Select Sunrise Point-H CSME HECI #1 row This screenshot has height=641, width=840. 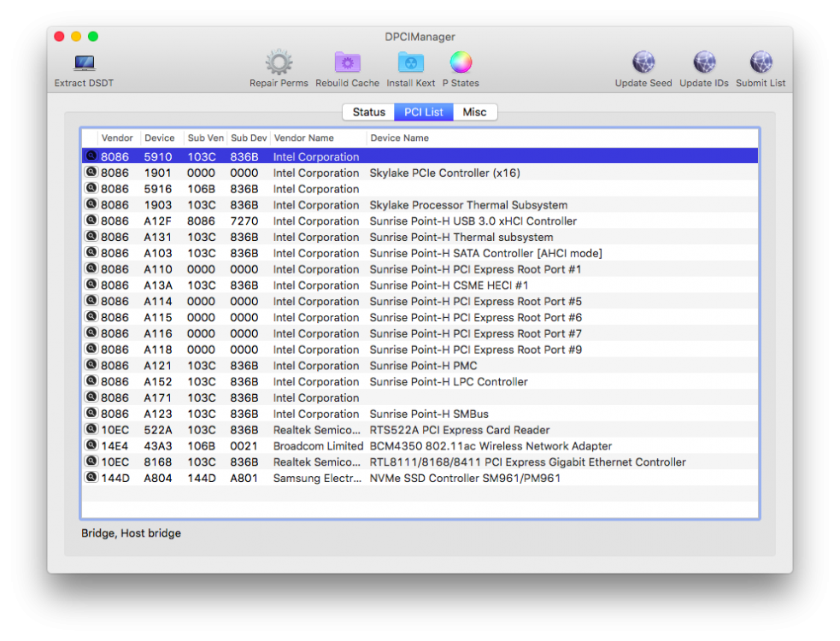[x=420, y=285]
